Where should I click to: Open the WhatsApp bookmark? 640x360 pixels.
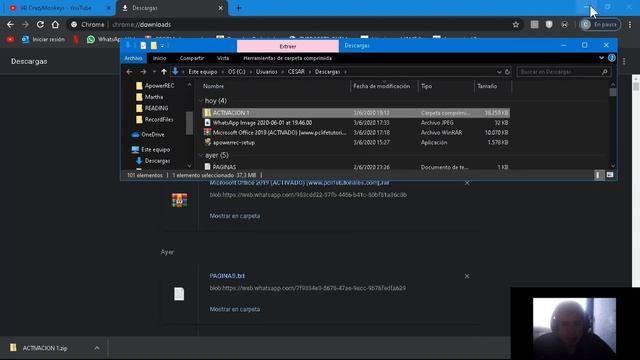click(104, 39)
